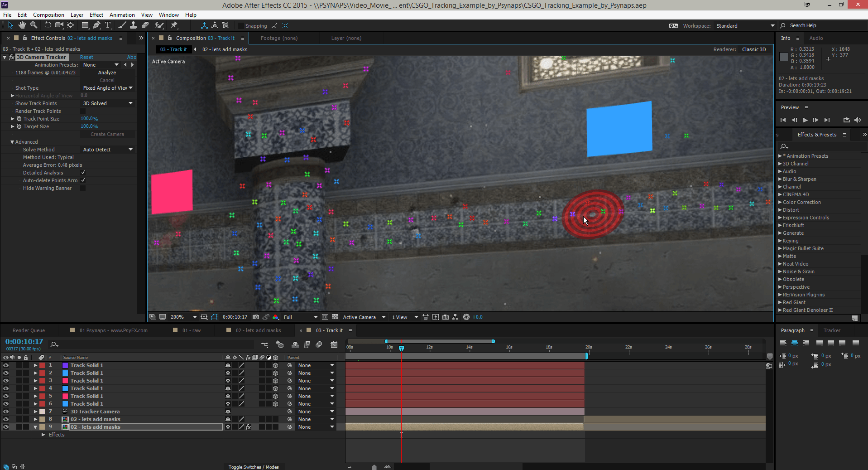Select the Zoom magnifier tool

34,25
